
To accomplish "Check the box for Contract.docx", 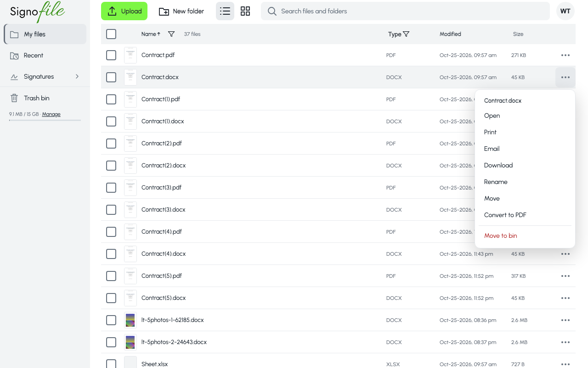I will (x=111, y=77).
